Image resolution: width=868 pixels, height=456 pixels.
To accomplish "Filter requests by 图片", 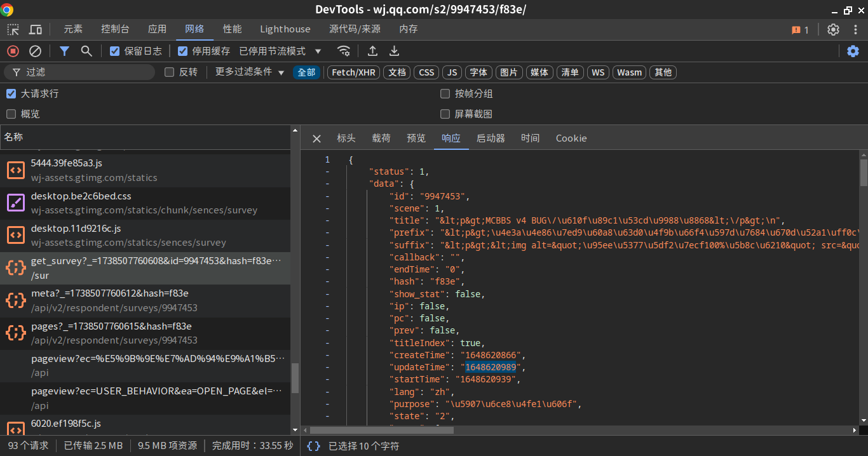I will click(509, 72).
